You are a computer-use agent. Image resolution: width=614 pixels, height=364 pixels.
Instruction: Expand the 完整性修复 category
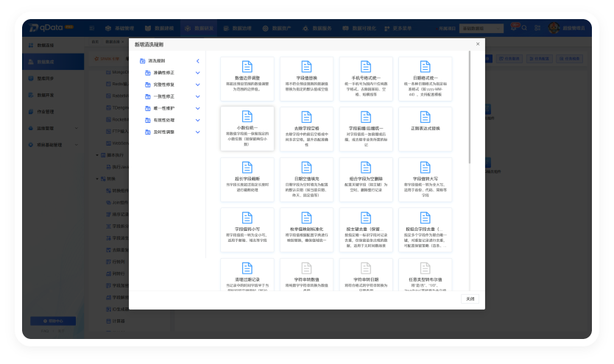coord(198,85)
